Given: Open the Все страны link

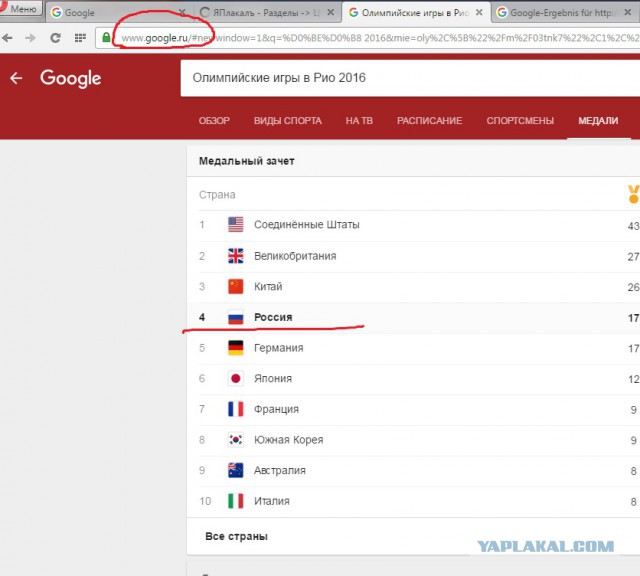Looking at the screenshot, I should [x=237, y=536].
